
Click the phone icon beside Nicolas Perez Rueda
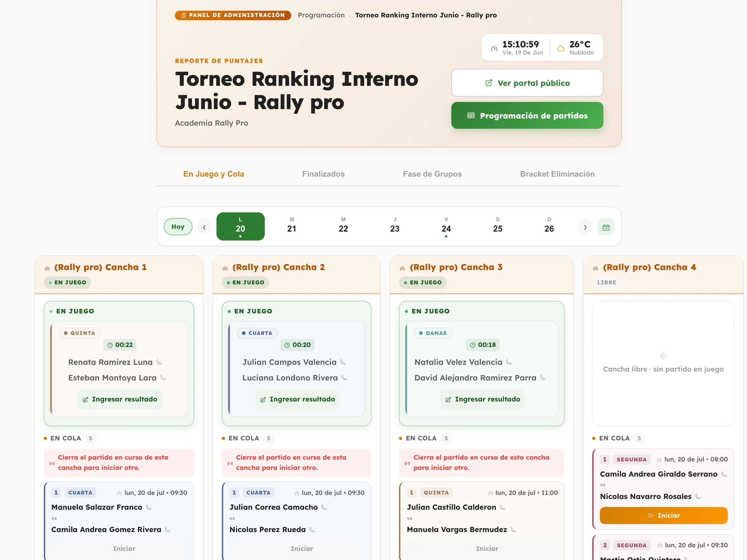[x=312, y=530]
